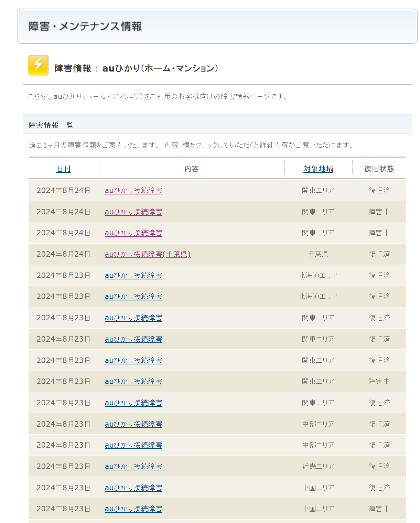Click the 内容 column header
This screenshot has height=523, width=420.
192,169
